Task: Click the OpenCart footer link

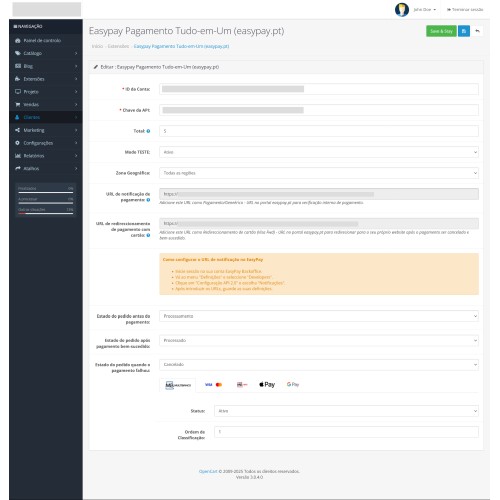Action: [208, 471]
